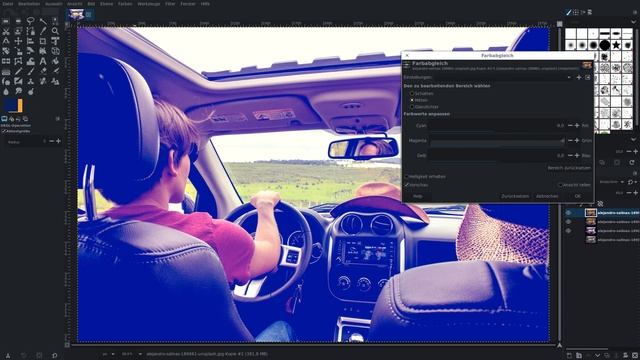Select the Alignment tool
640x360 pixels.
[x=30, y=41]
